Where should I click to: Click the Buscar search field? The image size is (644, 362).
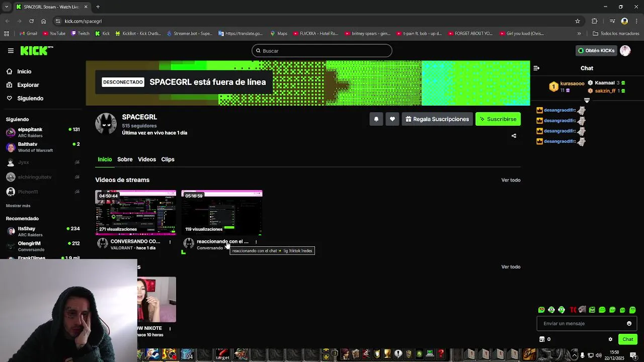(x=322, y=51)
